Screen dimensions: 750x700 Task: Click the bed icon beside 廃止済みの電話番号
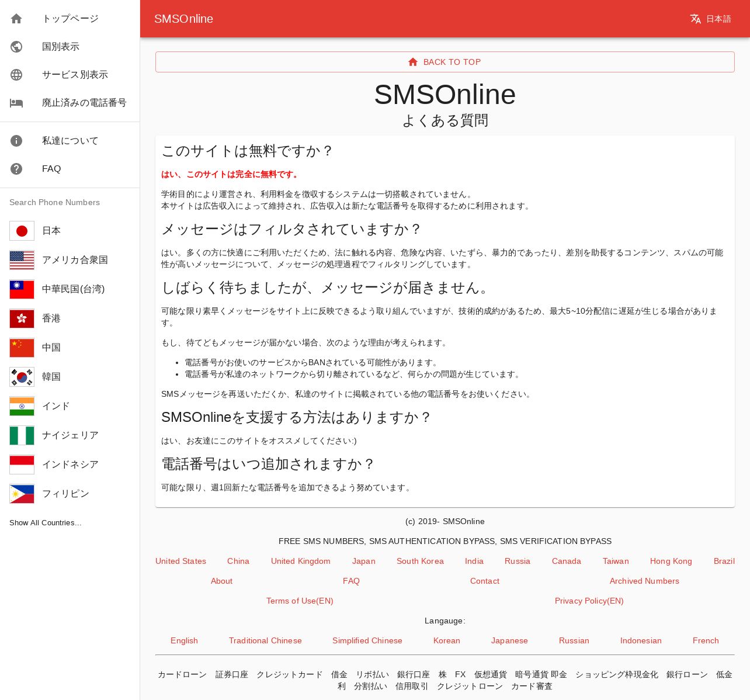[16, 103]
